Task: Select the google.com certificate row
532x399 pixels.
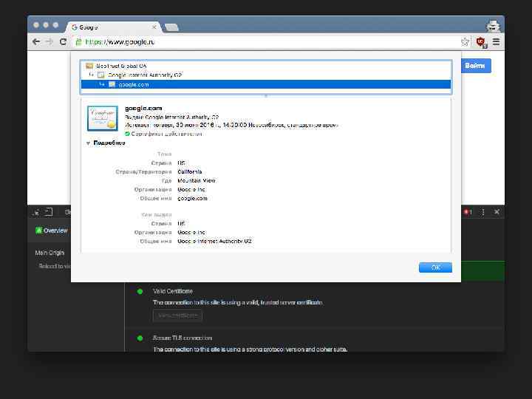Action: click(266, 84)
